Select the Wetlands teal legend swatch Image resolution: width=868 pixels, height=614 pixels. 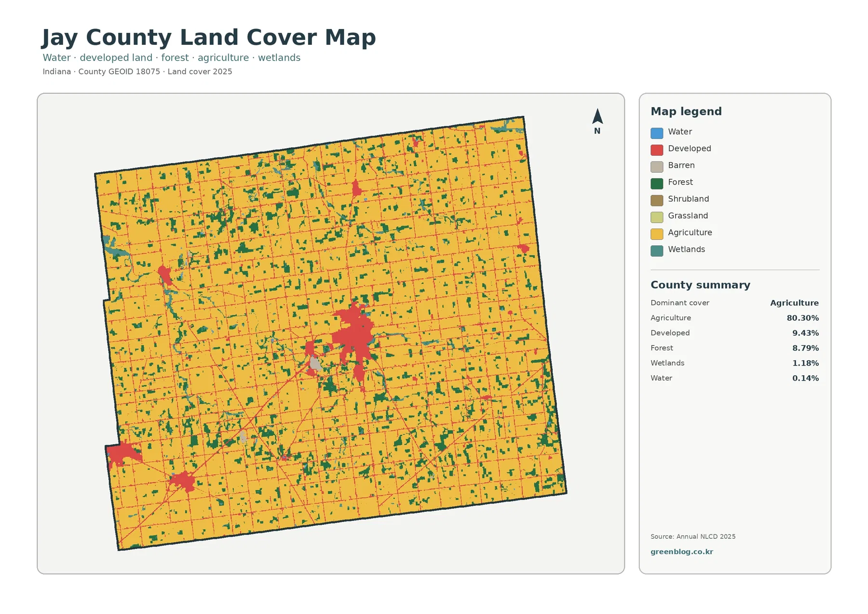pyautogui.click(x=657, y=251)
